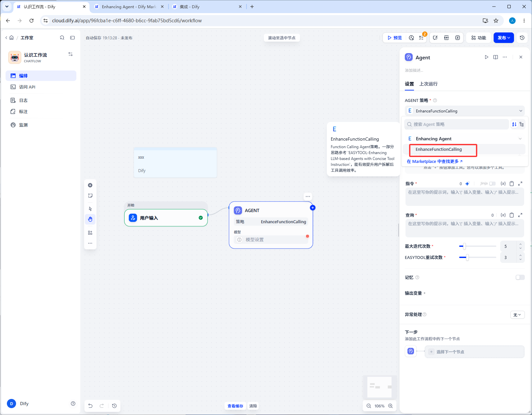Open the 异常处理 无 dropdown
This screenshot has width=532, height=415.
(518, 315)
